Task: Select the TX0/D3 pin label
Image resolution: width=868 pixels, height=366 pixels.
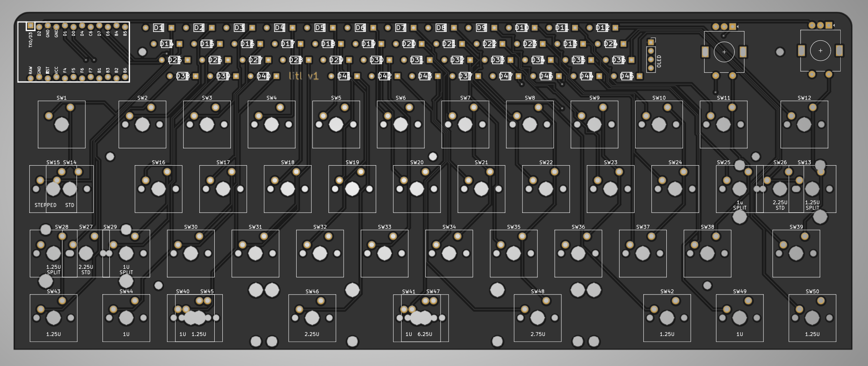Action: pyautogui.click(x=31, y=40)
